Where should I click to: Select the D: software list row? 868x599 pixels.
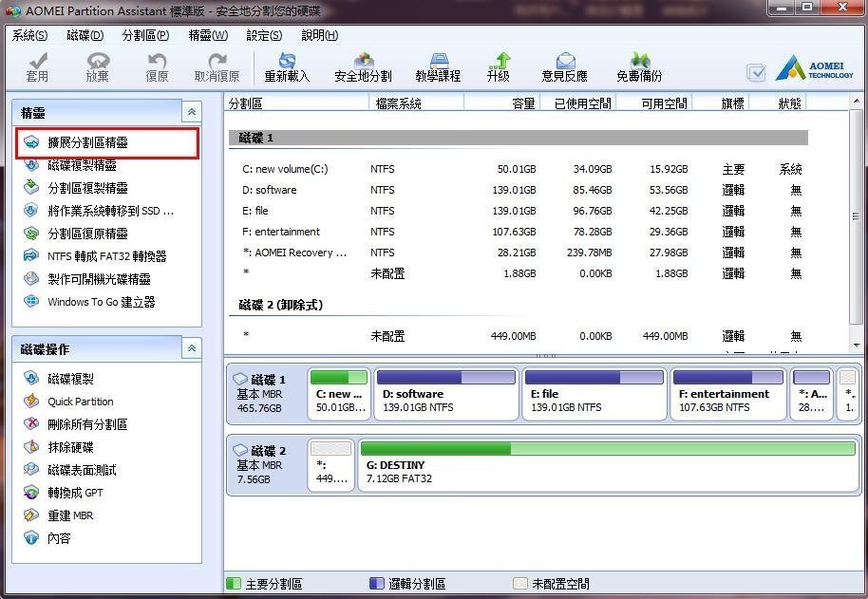click(519, 190)
